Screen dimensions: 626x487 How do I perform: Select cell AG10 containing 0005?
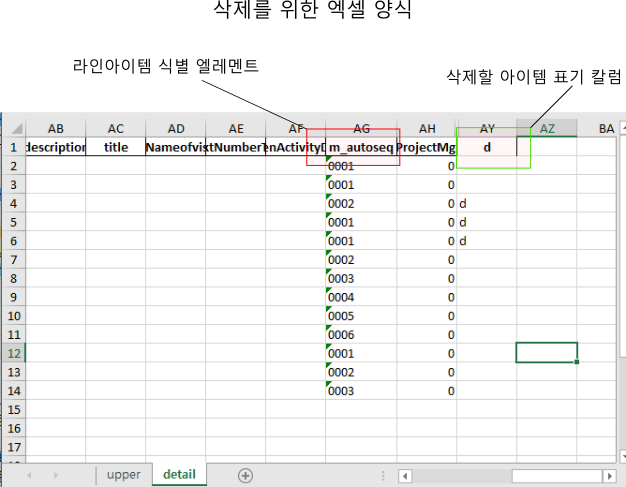point(361,315)
